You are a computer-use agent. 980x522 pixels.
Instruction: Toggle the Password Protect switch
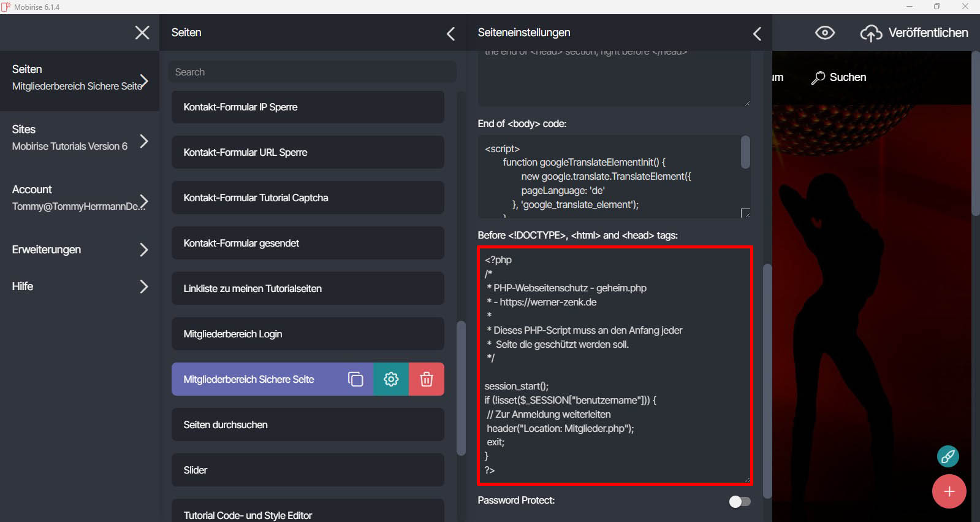pos(739,502)
